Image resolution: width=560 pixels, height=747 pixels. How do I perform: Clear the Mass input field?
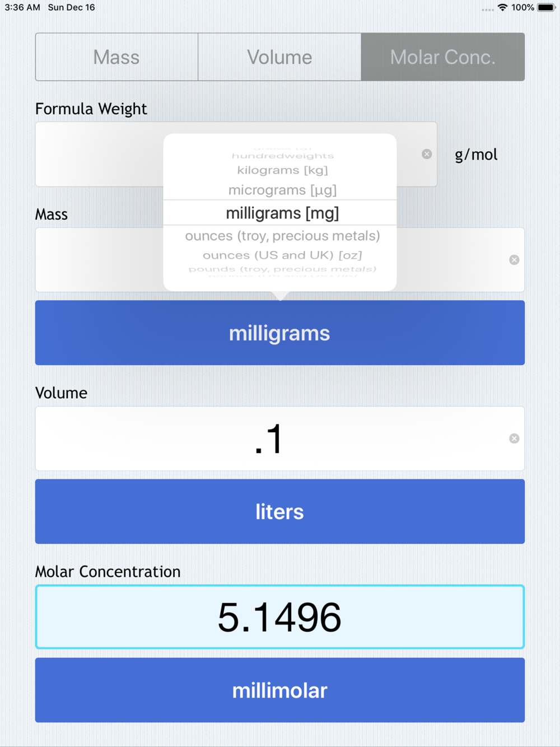pos(514,260)
